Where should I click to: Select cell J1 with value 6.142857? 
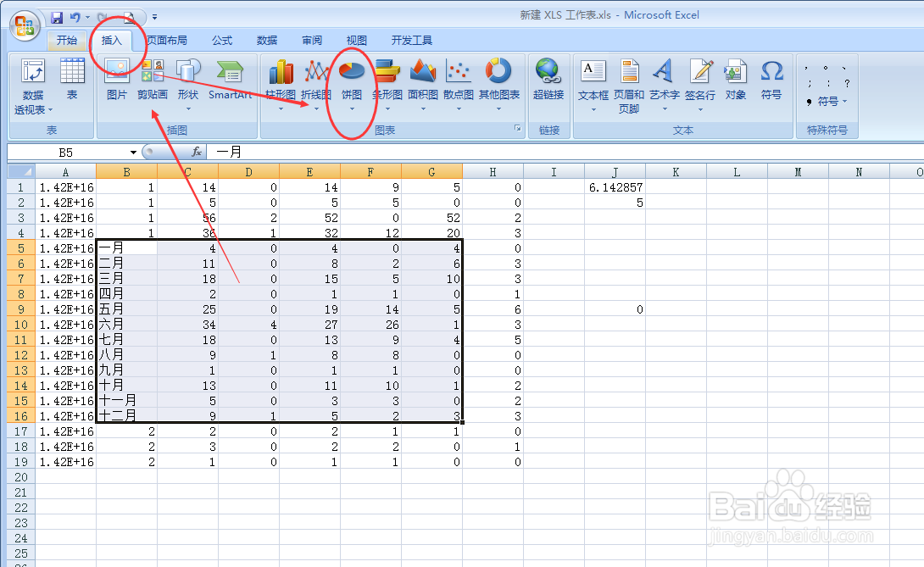pyautogui.click(x=615, y=187)
